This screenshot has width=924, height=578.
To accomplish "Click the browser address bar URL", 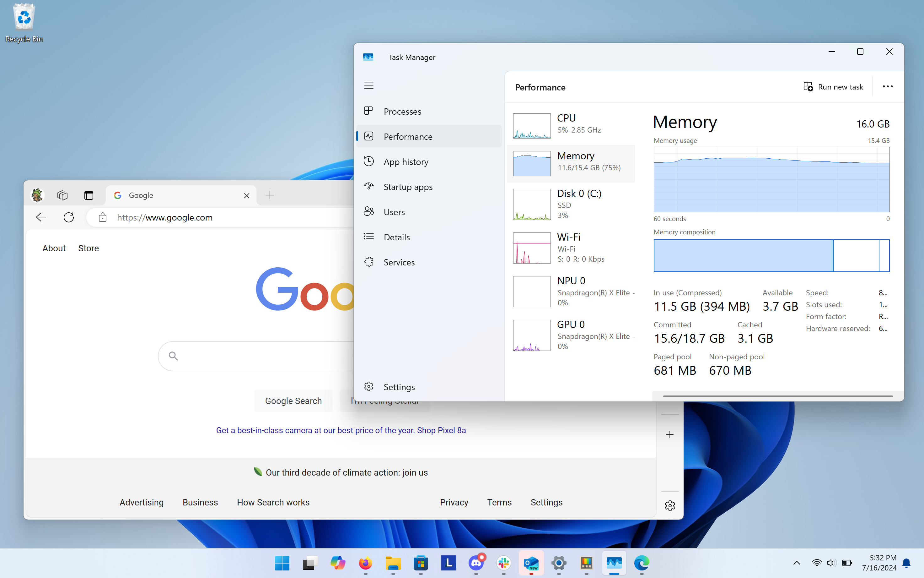I will pyautogui.click(x=164, y=217).
